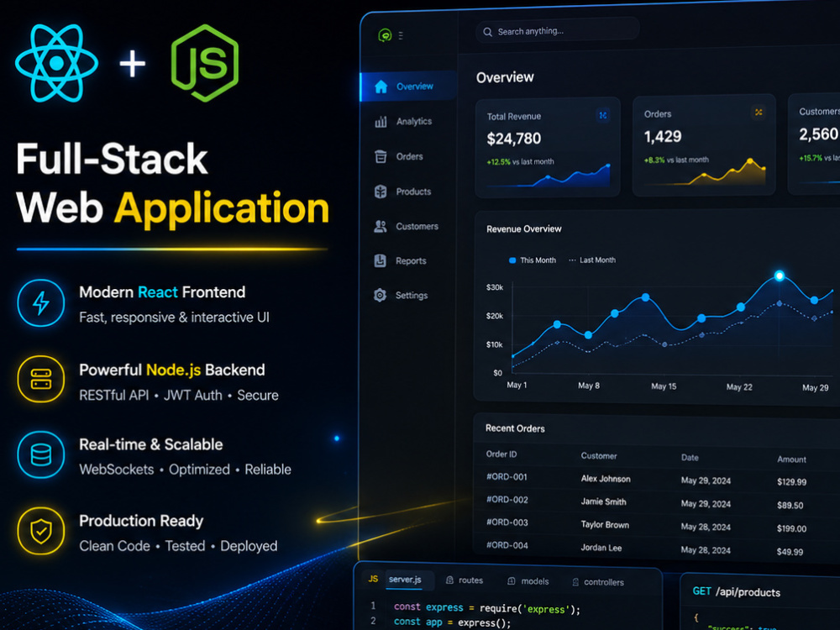Viewport: 840px width, 630px height.
Task: Open Orders in the sidebar
Action: tap(409, 156)
